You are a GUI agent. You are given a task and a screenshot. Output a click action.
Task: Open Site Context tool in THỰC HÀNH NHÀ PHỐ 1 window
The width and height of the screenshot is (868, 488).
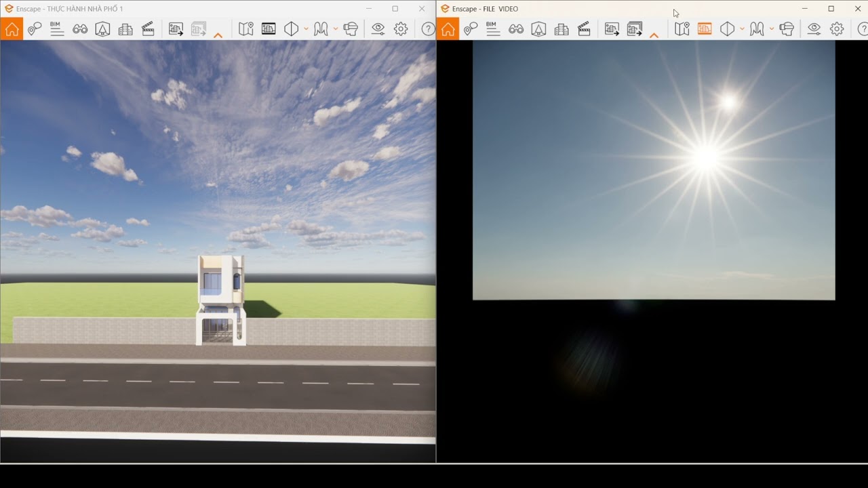(102, 29)
